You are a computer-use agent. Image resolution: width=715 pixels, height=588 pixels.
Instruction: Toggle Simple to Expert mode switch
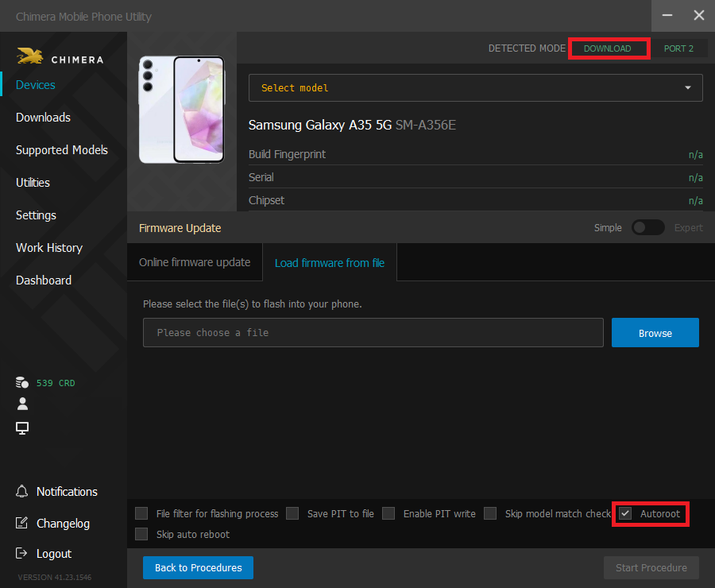pyautogui.click(x=647, y=228)
